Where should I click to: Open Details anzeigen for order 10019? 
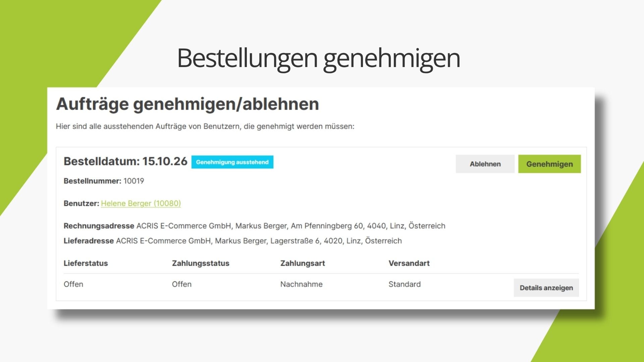[x=546, y=288]
